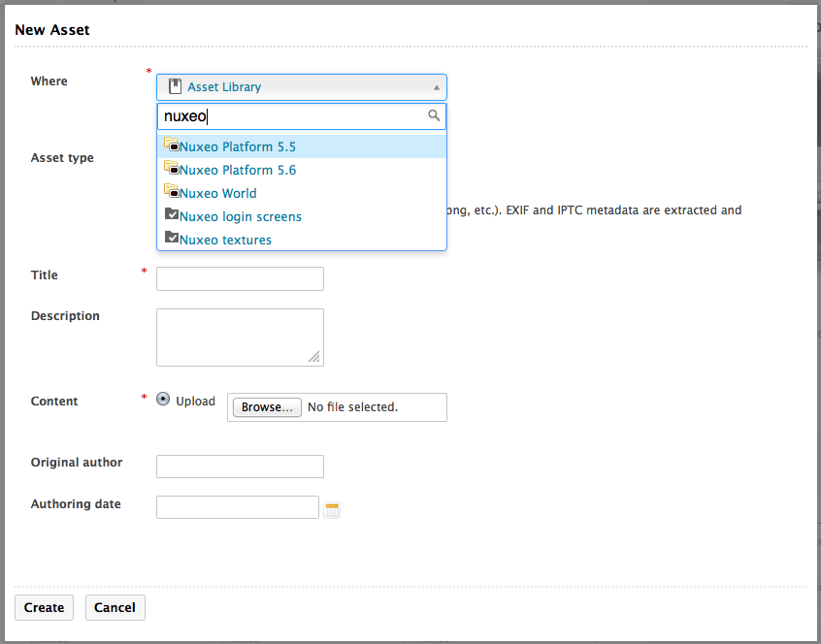Click the 'Description' field label
821x644 pixels.
click(x=65, y=316)
